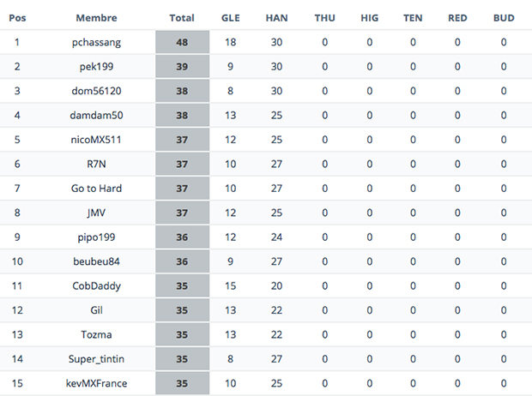Screen dimensions: 532x396
Task: Click the Membre column header
Action: (x=96, y=18)
